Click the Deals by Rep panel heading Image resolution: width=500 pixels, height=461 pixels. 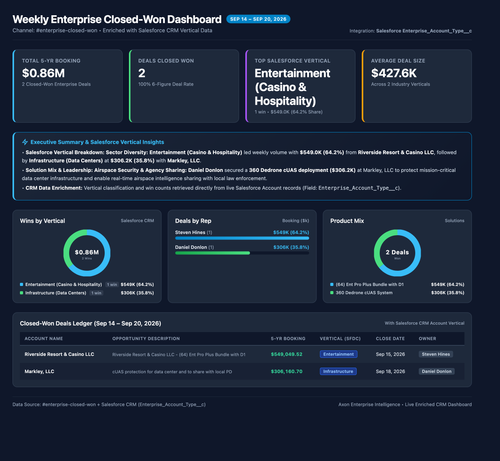(x=193, y=221)
